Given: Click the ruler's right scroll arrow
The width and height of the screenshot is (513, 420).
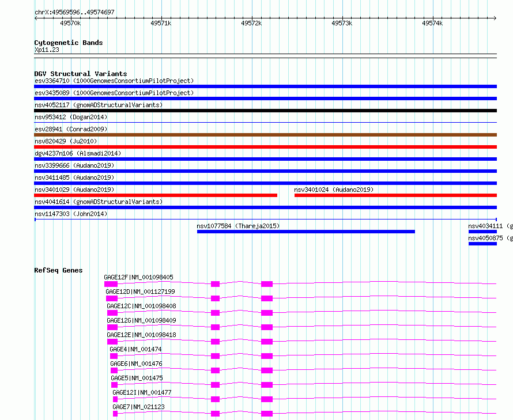Looking at the screenshot, I should pos(495,18).
